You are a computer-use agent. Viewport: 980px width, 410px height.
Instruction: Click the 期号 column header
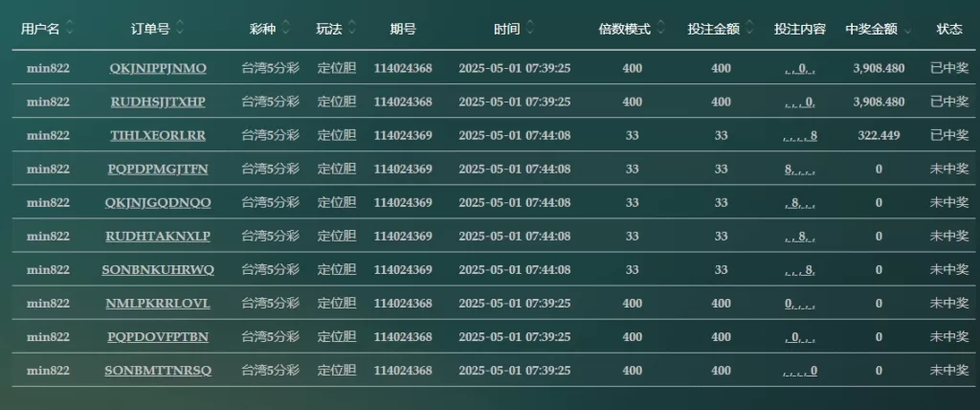(403, 30)
